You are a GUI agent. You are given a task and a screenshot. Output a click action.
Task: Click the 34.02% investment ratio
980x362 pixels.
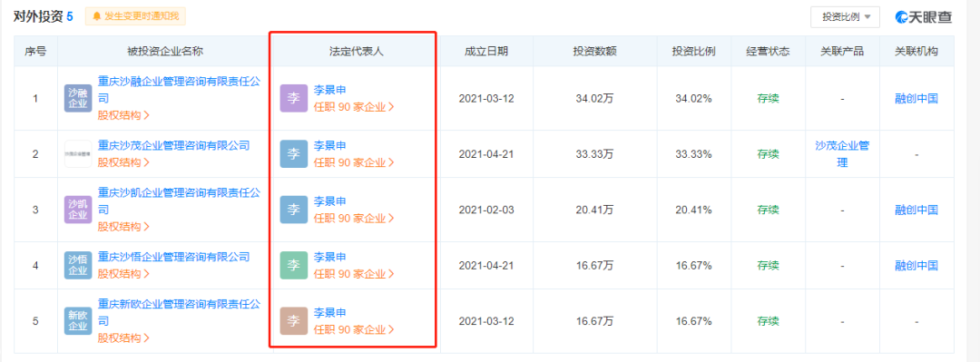pyautogui.click(x=694, y=98)
